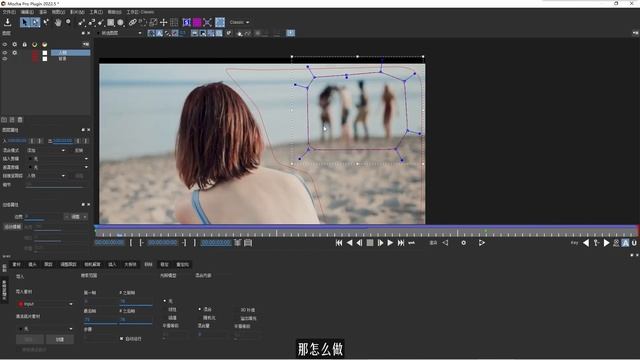Click the first timecode field under timeline
640x360 pixels.
[110, 243]
